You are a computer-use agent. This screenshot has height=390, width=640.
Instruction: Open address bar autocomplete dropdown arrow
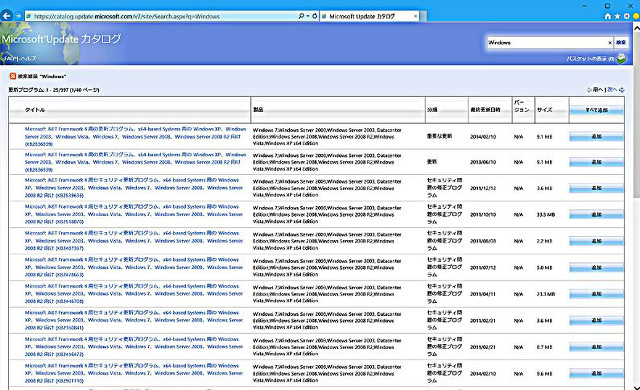coord(307,16)
